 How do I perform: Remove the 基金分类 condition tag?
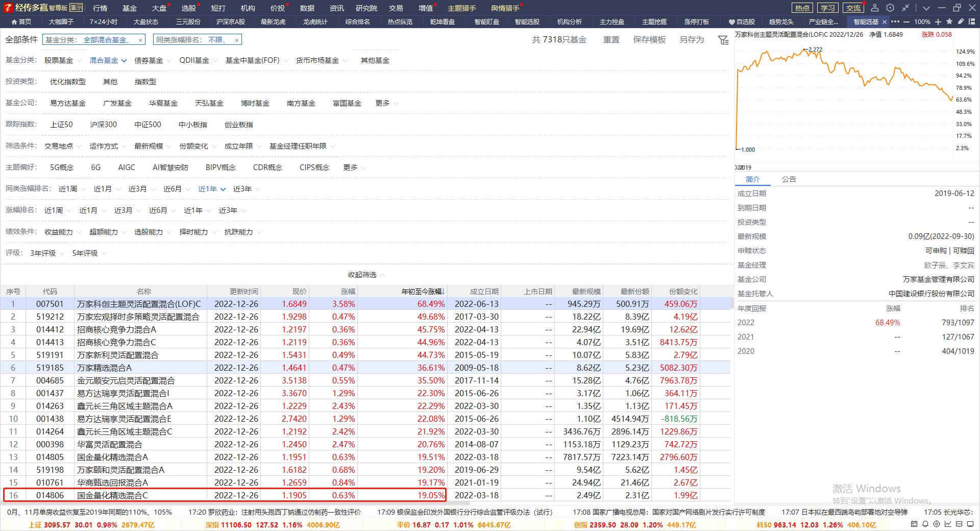pyautogui.click(x=140, y=40)
